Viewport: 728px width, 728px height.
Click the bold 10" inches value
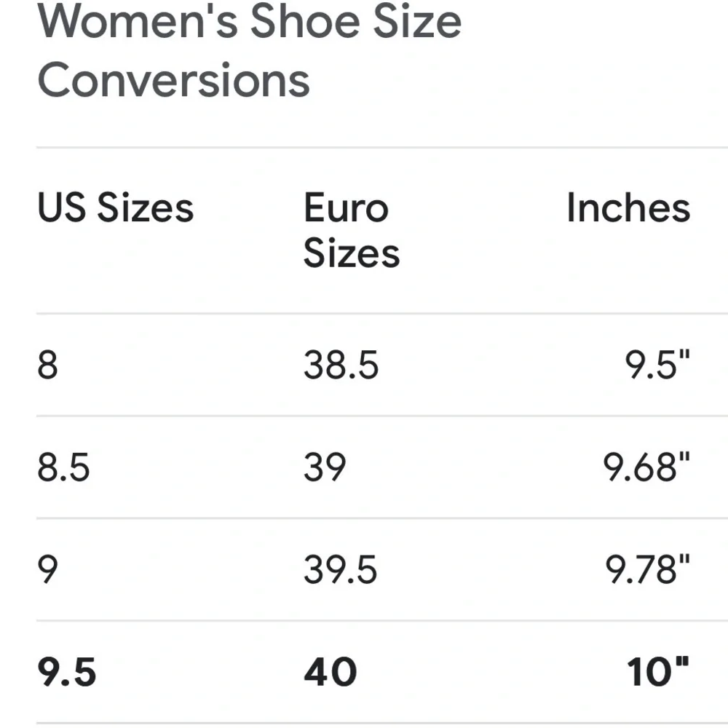point(658,671)
